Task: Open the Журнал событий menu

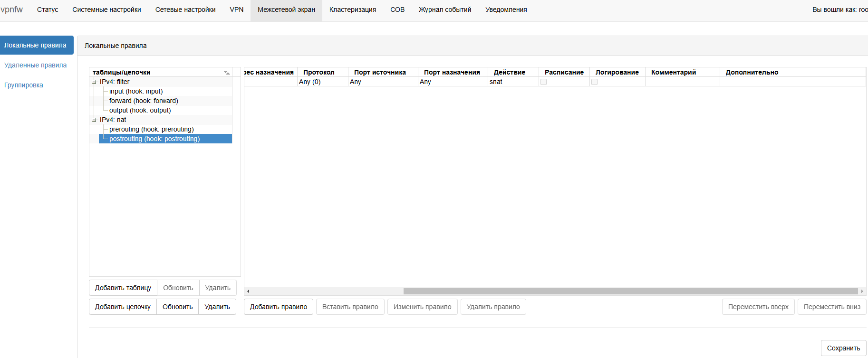Action: click(444, 10)
